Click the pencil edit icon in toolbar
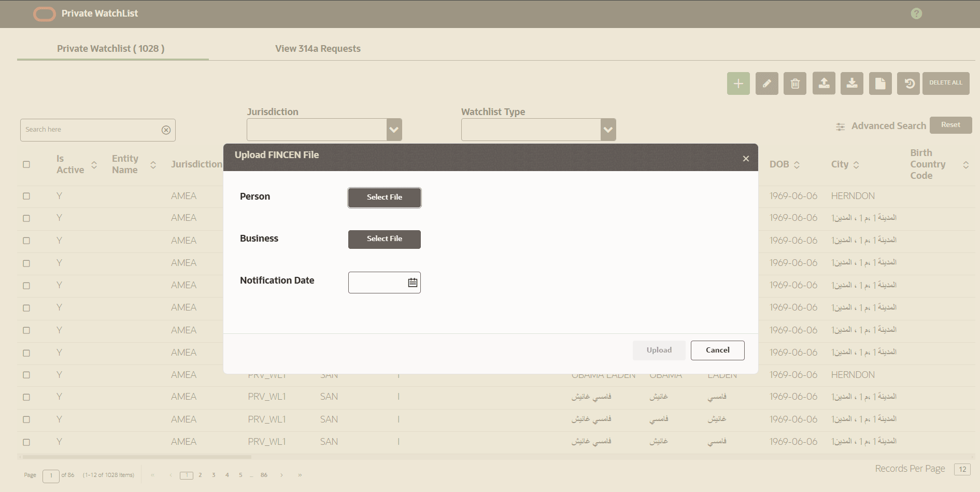This screenshot has height=492, width=980. click(767, 83)
